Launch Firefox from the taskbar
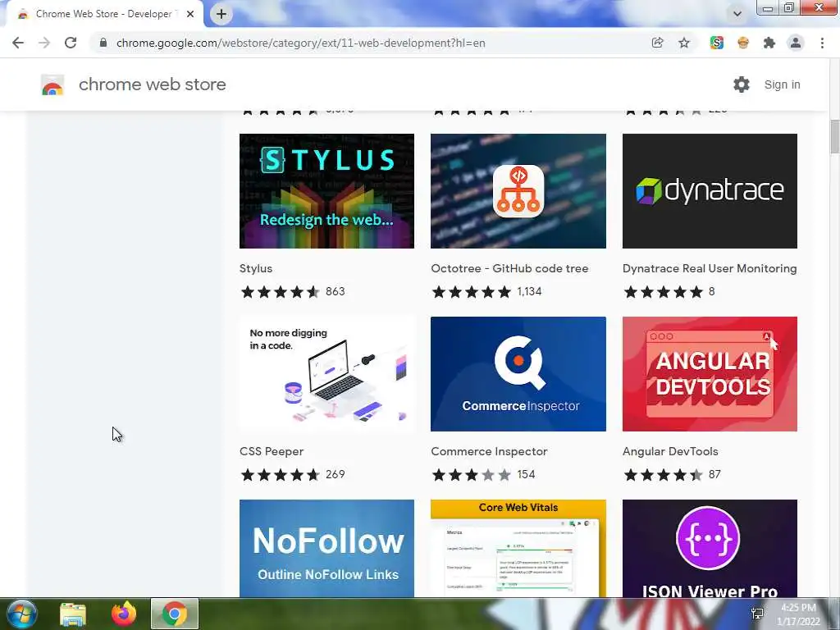840x630 pixels. pyautogui.click(x=124, y=614)
